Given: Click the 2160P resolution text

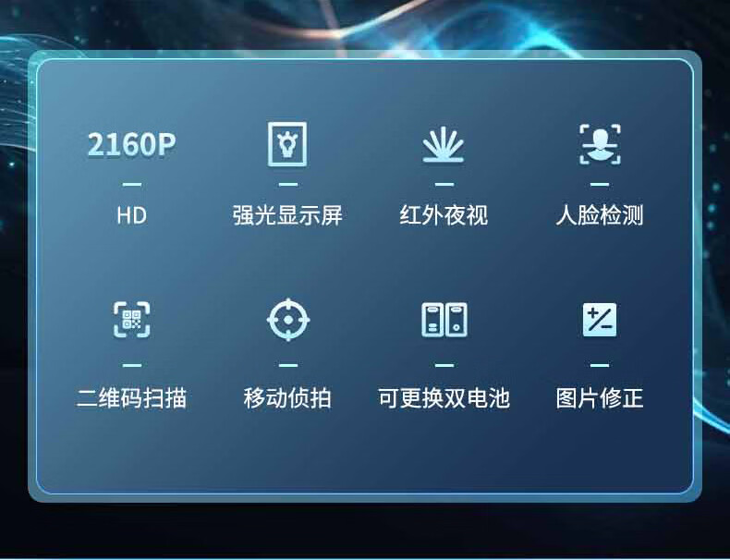Looking at the screenshot, I should pyautogui.click(x=132, y=144).
